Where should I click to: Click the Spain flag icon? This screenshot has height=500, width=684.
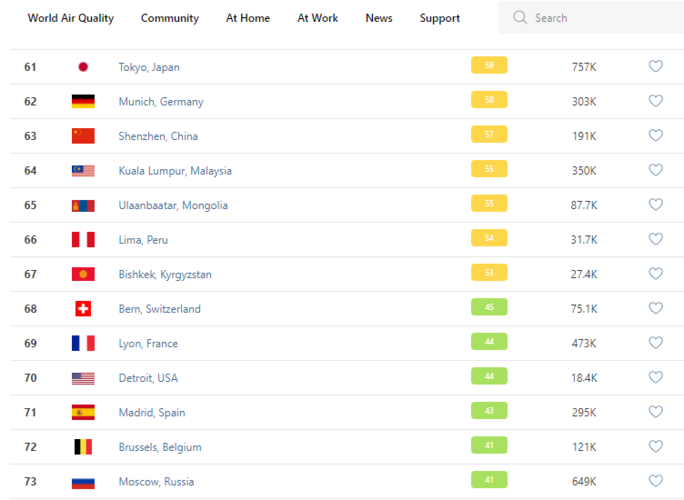[83, 412]
